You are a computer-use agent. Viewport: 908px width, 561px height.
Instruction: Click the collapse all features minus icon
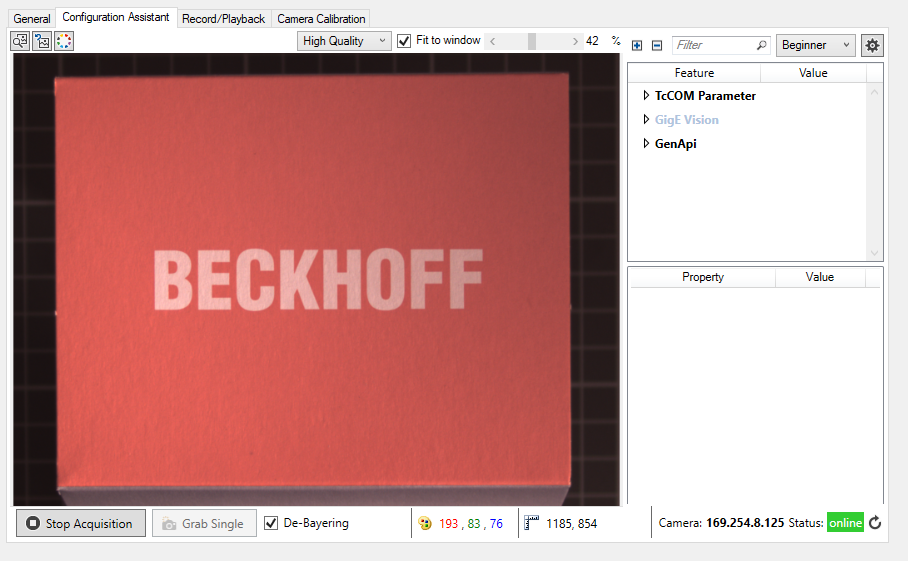coord(657,45)
